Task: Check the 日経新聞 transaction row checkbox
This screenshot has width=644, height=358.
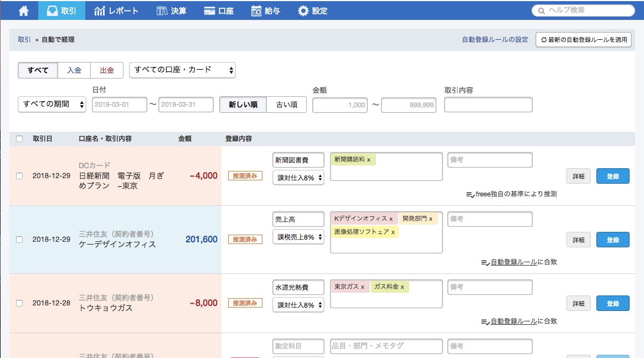Action: pyautogui.click(x=19, y=176)
